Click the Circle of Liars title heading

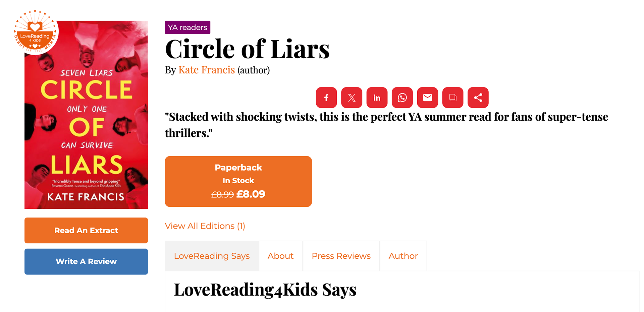(247, 49)
